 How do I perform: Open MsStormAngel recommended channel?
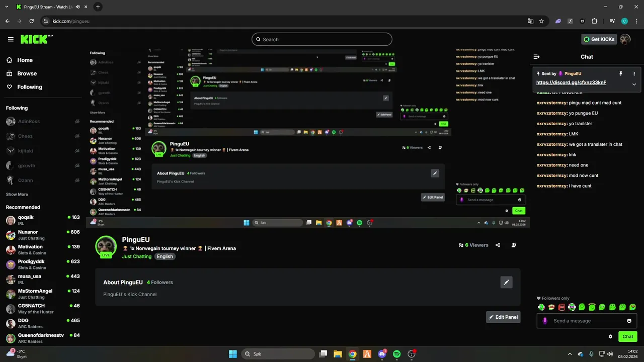(x=42, y=294)
